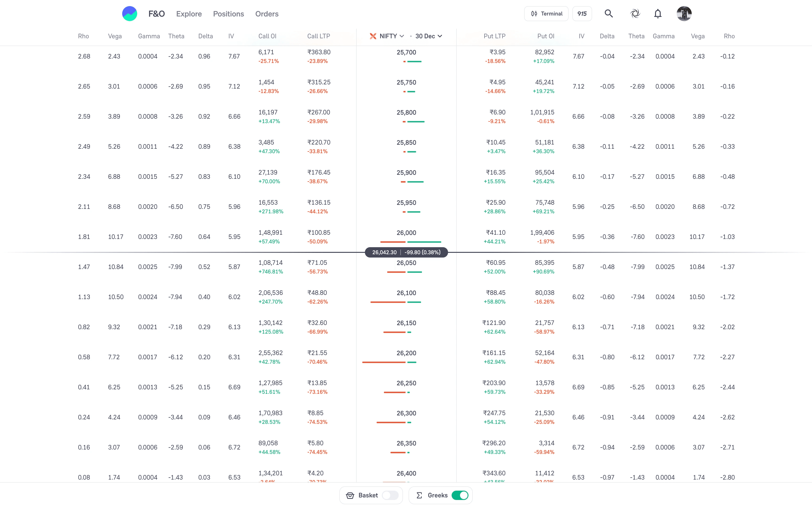The width and height of the screenshot is (812, 508).
Task: Select the 26,000 strike price row
Action: (x=406, y=233)
